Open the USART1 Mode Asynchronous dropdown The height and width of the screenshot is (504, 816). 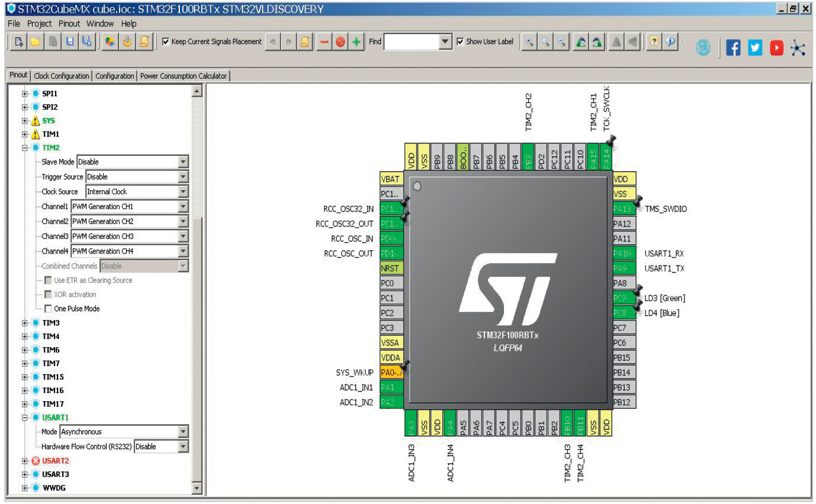(124, 432)
